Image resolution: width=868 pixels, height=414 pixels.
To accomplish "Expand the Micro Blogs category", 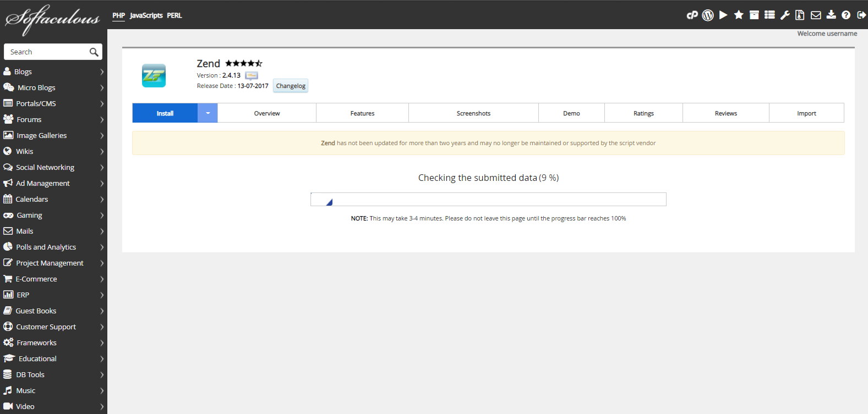I will click(53, 87).
